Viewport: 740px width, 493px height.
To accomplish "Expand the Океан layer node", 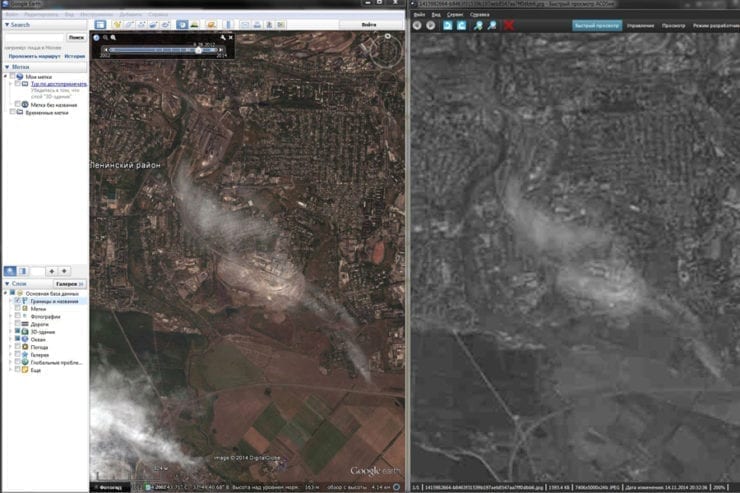I will click(x=10, y=339).
